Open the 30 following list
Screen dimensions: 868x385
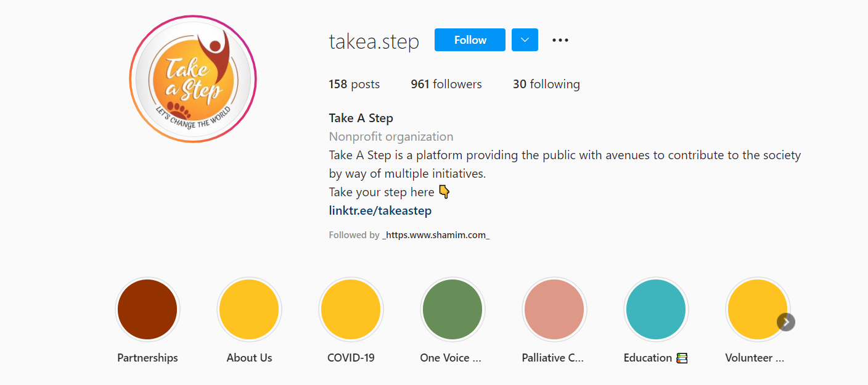[546, 85]
